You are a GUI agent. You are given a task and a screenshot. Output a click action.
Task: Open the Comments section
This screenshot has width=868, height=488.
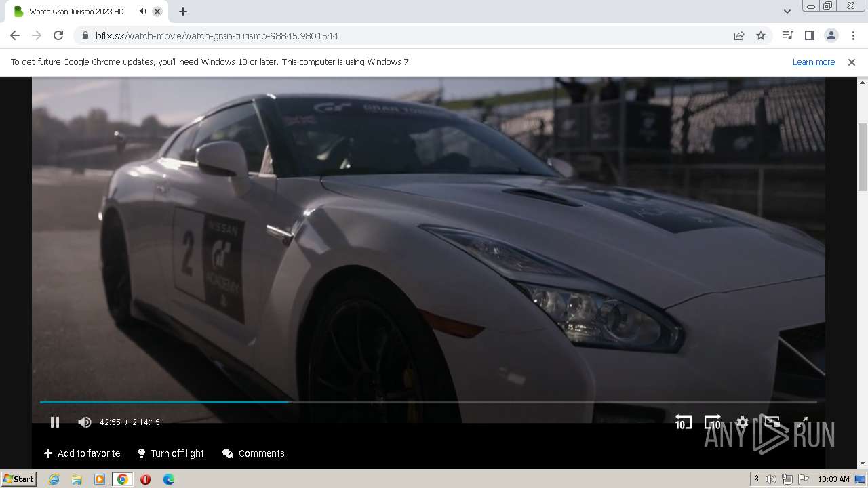(x=254, y=453)
